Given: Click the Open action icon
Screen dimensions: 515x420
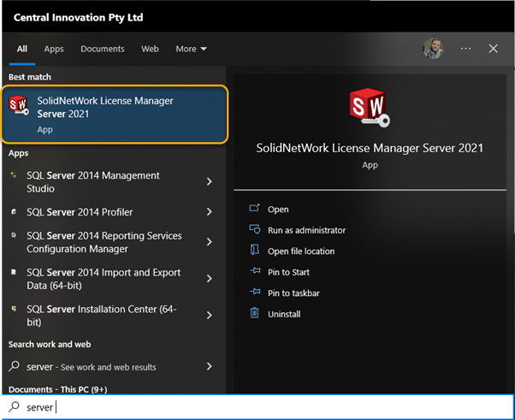Looking at the screenshot, I should [255, 209].
